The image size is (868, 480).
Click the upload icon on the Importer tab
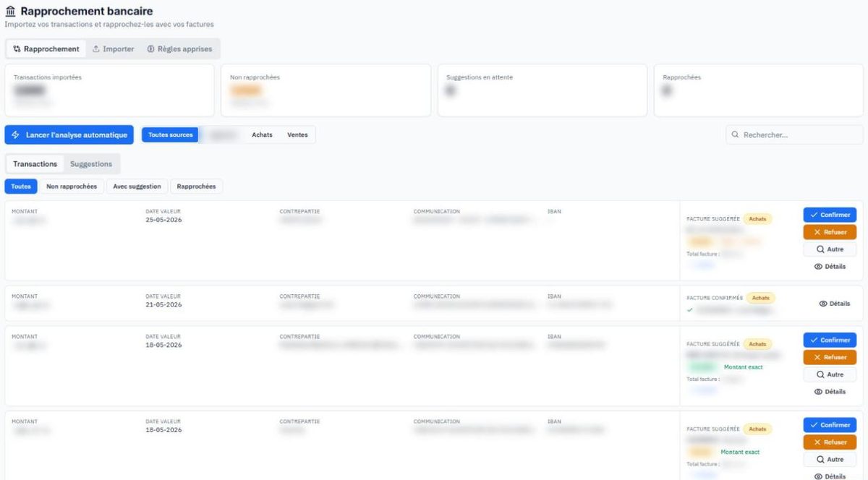coord(96,49)
